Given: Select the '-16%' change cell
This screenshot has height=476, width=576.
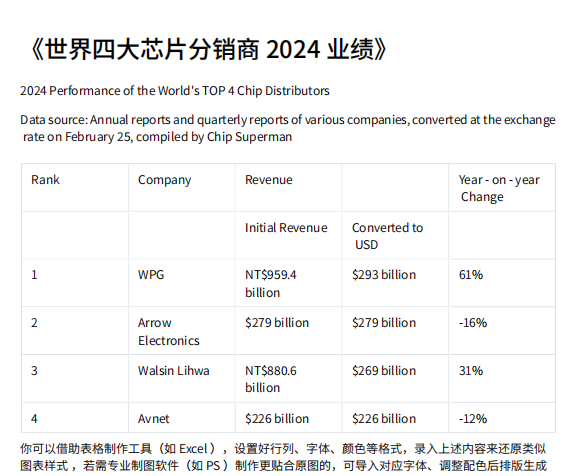Looking at the screenshot, I should (502, 331).
